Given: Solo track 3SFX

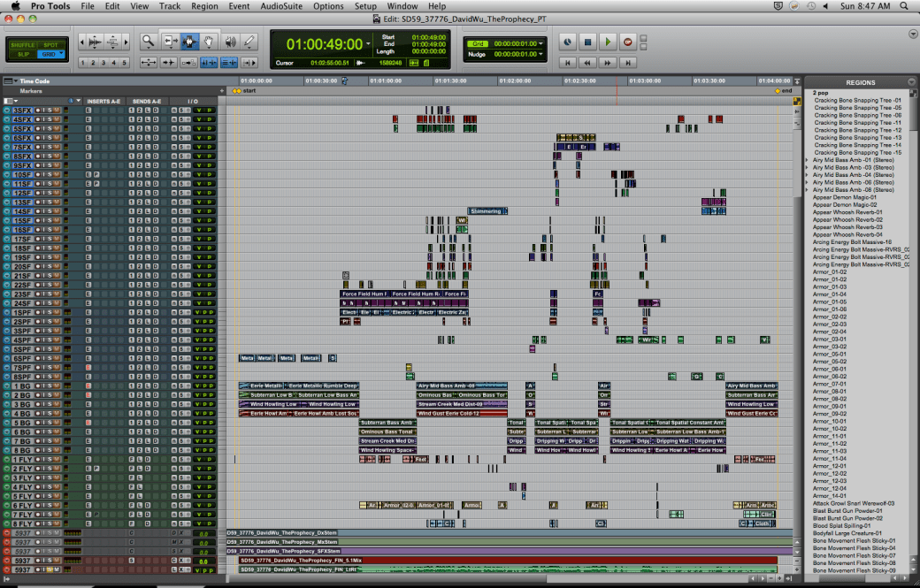Looking at the screenshot, I should pyautogui.click(x=50, y=110).
